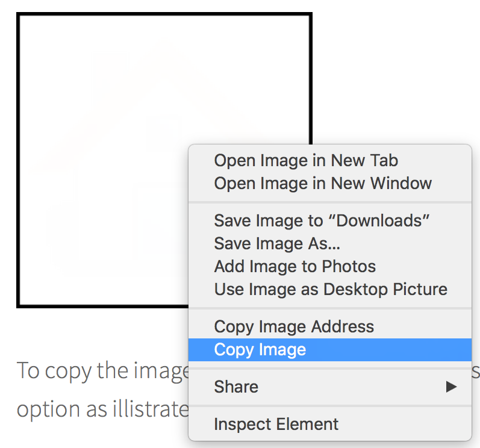The width and height of the screenshot is (480, 448).
Task: Click the highlighted Copy Image option
Action: (260, 350)
